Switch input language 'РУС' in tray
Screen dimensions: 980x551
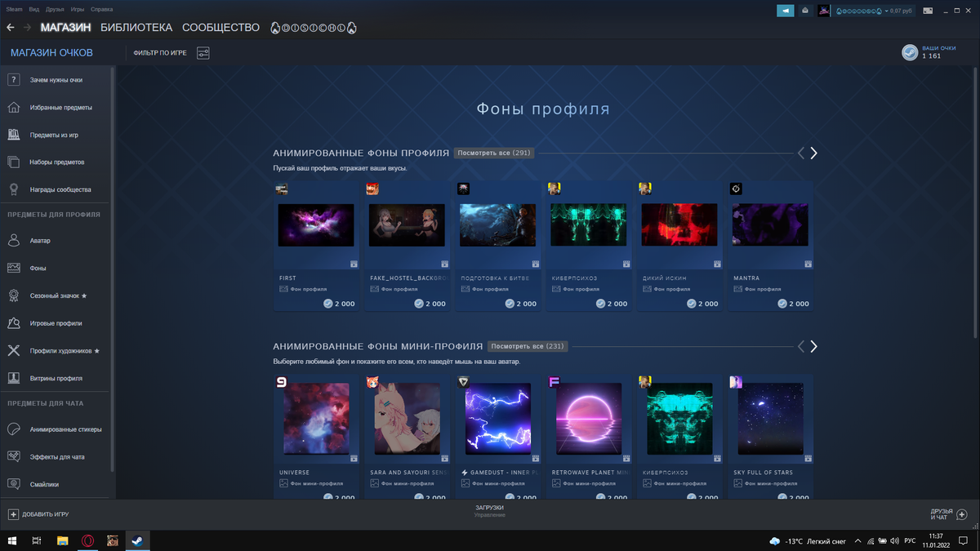[908, 541]
